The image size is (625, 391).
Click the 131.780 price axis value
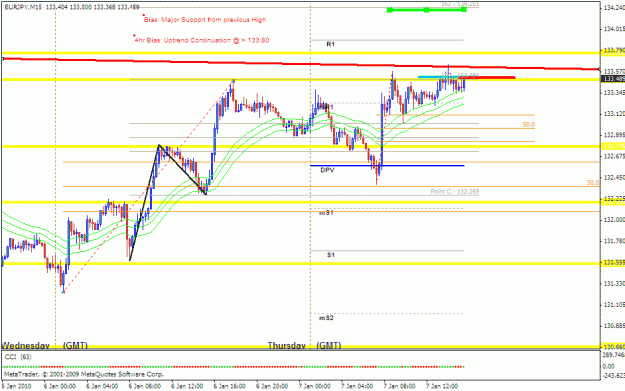pos(614,241)
